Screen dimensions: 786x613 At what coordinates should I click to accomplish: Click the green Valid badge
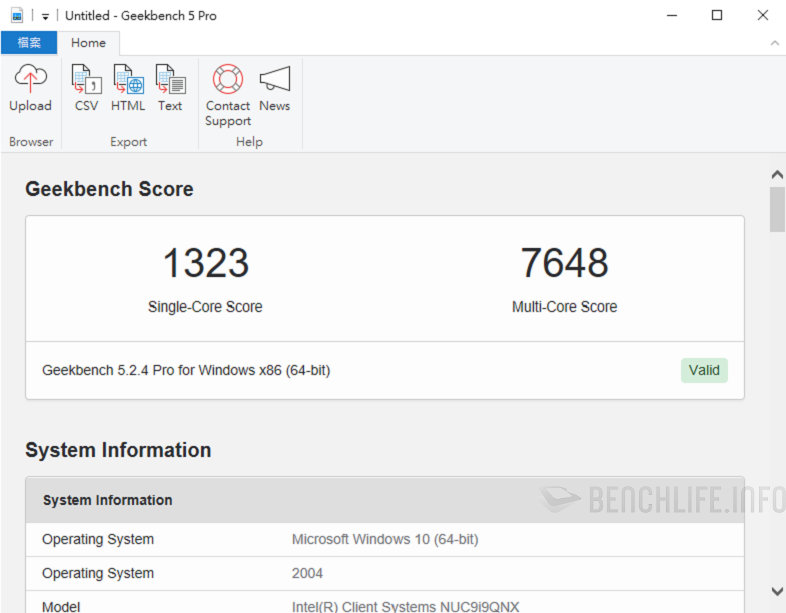pyautogui.click(x=704, y=370)
